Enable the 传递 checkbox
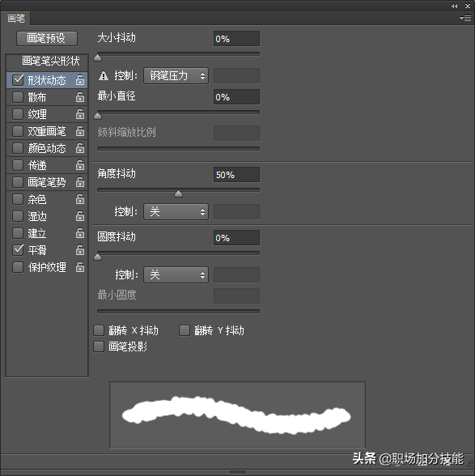 tap(18, 165)
